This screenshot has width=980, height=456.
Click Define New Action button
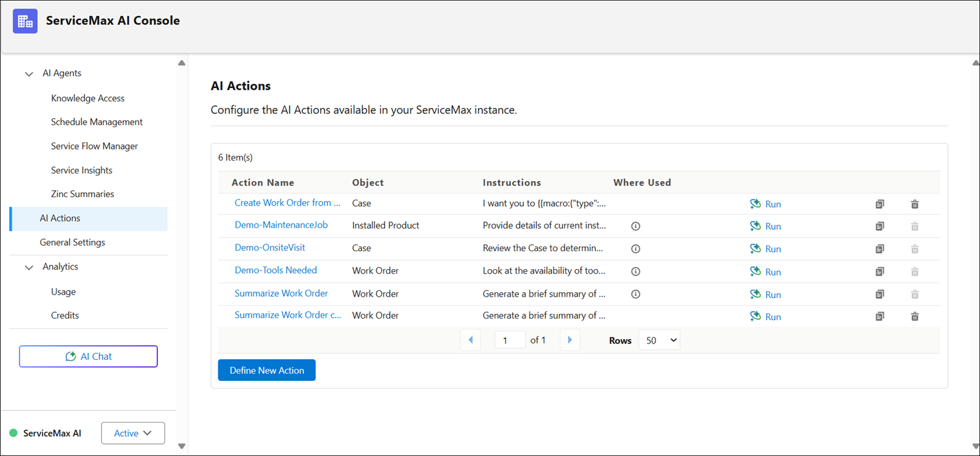(x=267, y=370)
